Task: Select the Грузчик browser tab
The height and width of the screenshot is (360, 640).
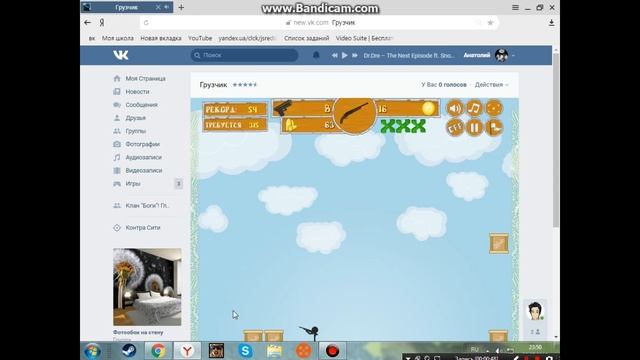Action: click(x=127, y=7)
